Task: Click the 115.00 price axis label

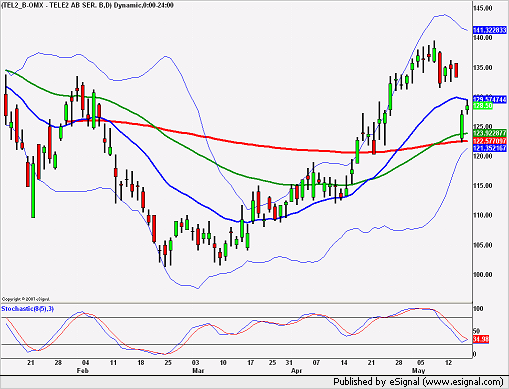Action: click(483, 186)
